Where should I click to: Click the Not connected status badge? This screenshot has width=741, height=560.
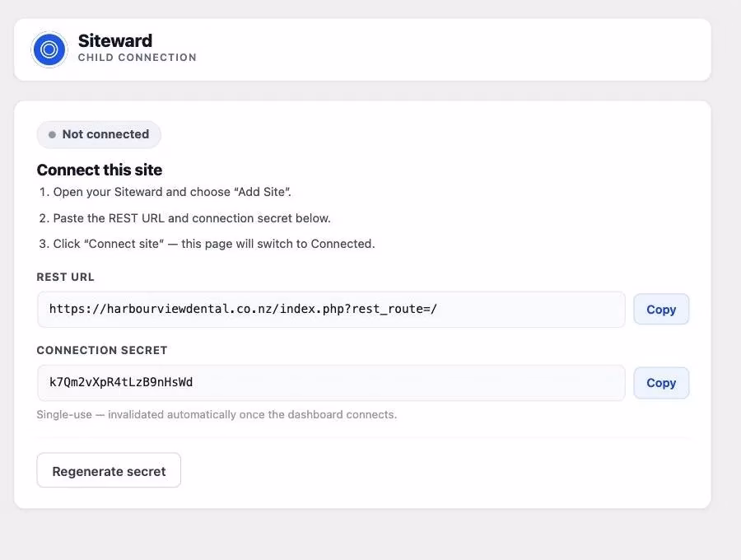(x=99, y=134)
